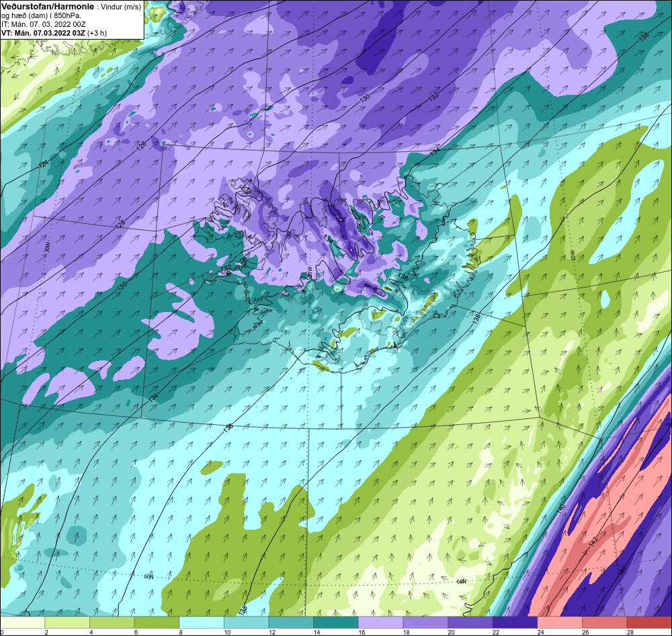Click the light green 2–4 m/s legend swatch
The image size is (672, 636).
(x=67, y=623)
